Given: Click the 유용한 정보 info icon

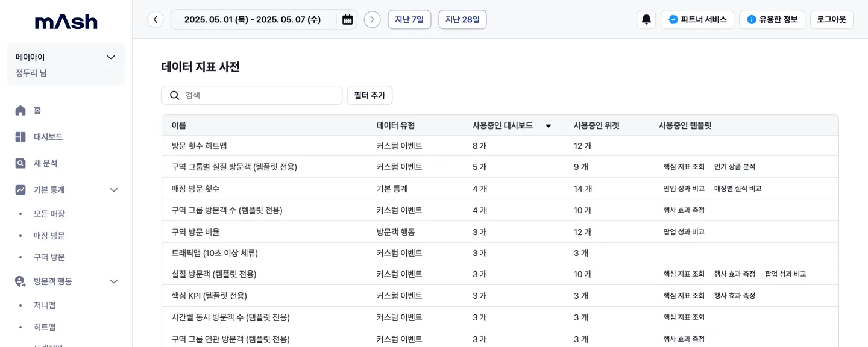Looking at the screenshot, I should tap(752, 19).
